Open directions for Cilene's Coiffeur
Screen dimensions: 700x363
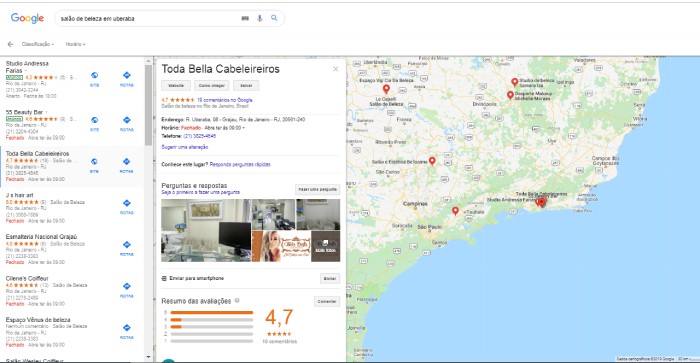tap(127, 286)
